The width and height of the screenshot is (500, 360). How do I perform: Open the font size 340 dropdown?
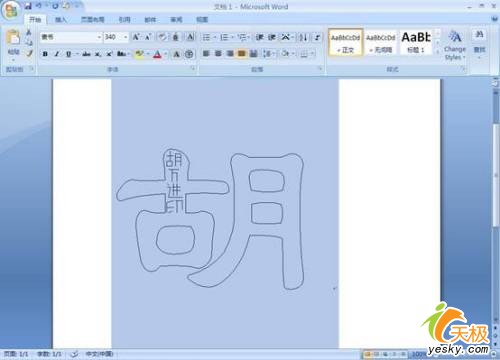[x=126, y=37]
